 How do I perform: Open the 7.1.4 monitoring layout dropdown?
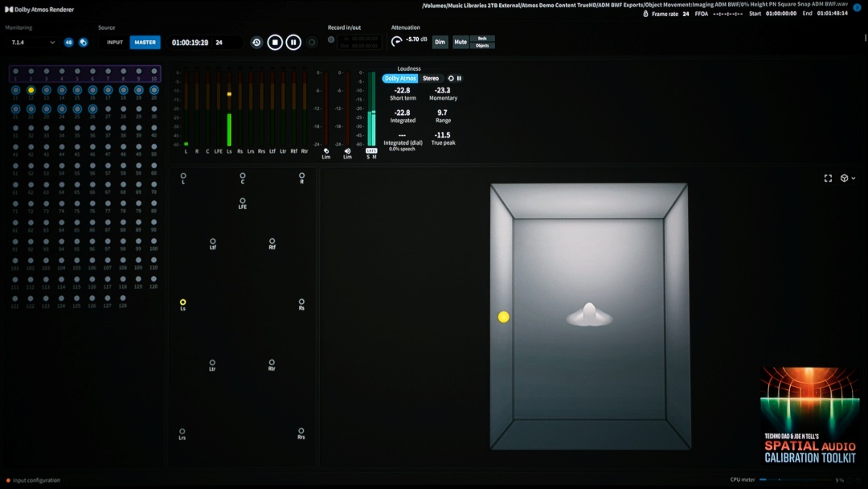[31, 43]
